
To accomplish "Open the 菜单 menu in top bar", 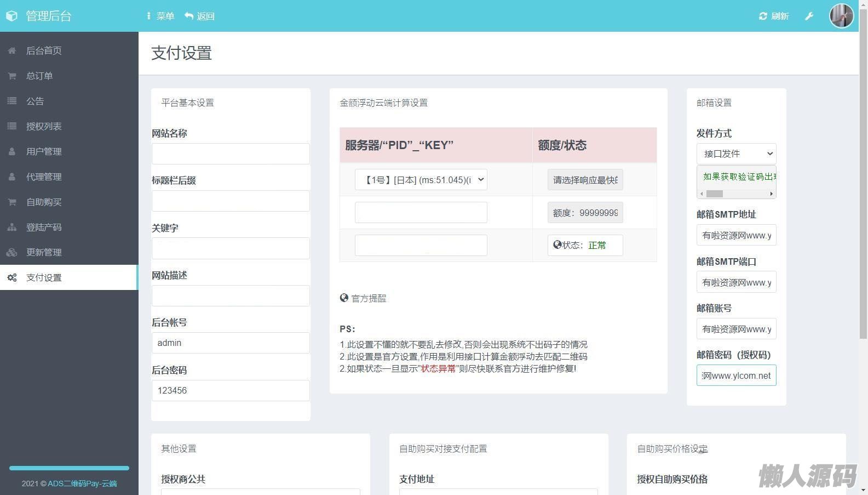I will [x=160, y=16].
